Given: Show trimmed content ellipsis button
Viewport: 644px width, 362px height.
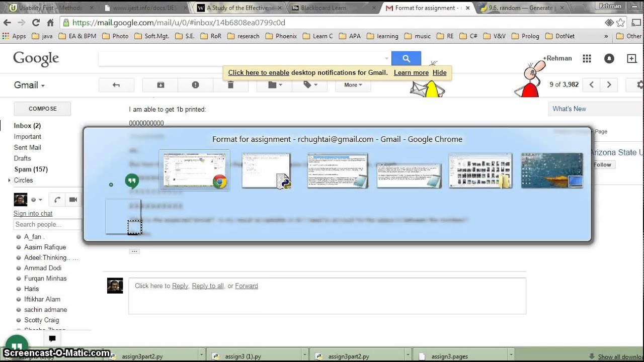Looking at the screenshot, I should click(x=134, y=251).
